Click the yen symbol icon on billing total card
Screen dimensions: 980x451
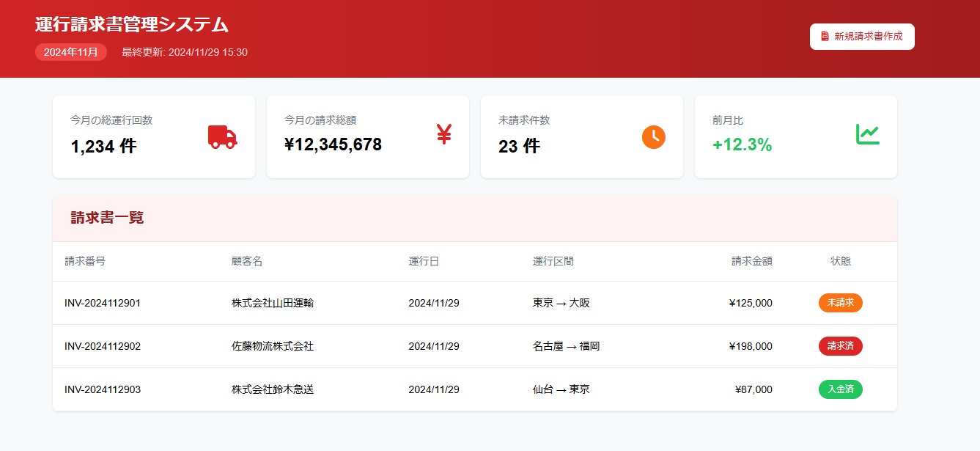(x=443, y=136)
